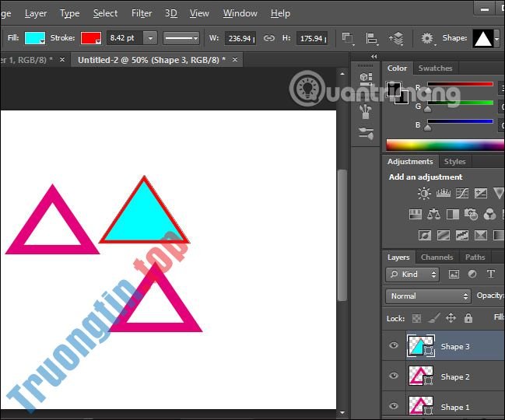Hide the Shape 3 layer
This screenshot has height=420, width=505.
coord(393,345)
